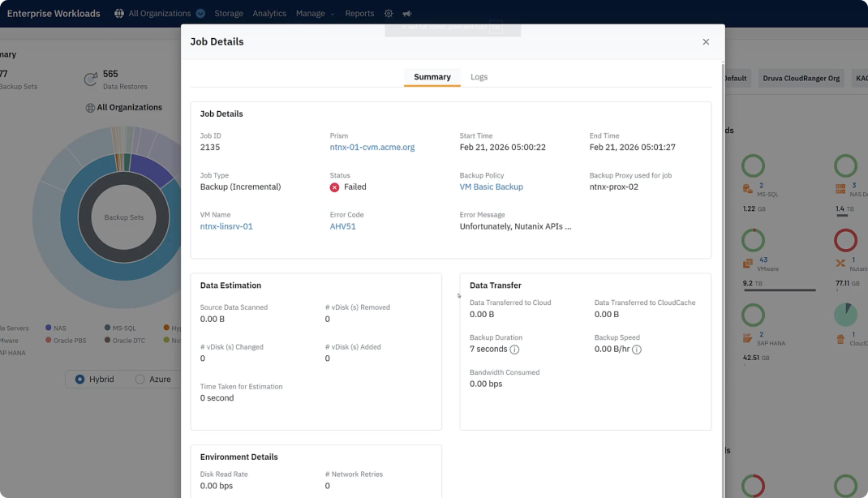The height and width of the screenshot is (498, 868).
Task: Click the AHV51 error code link
Action: (x=342, y=227)
